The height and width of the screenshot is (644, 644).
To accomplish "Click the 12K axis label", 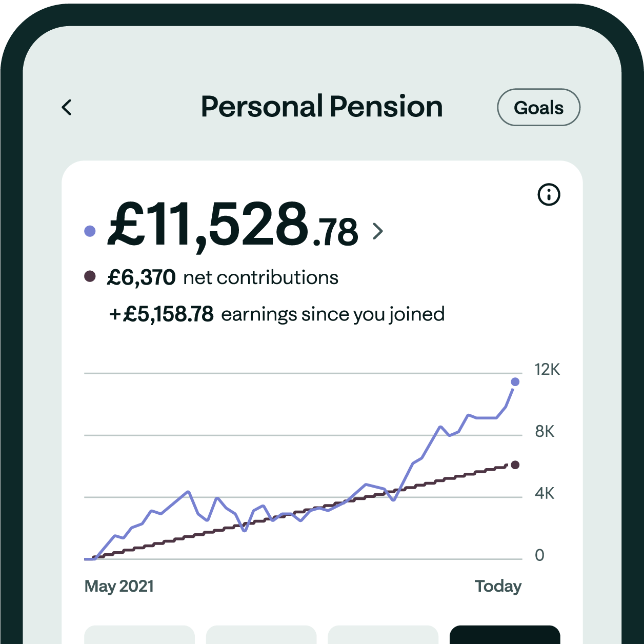I will tap(547, 370).
